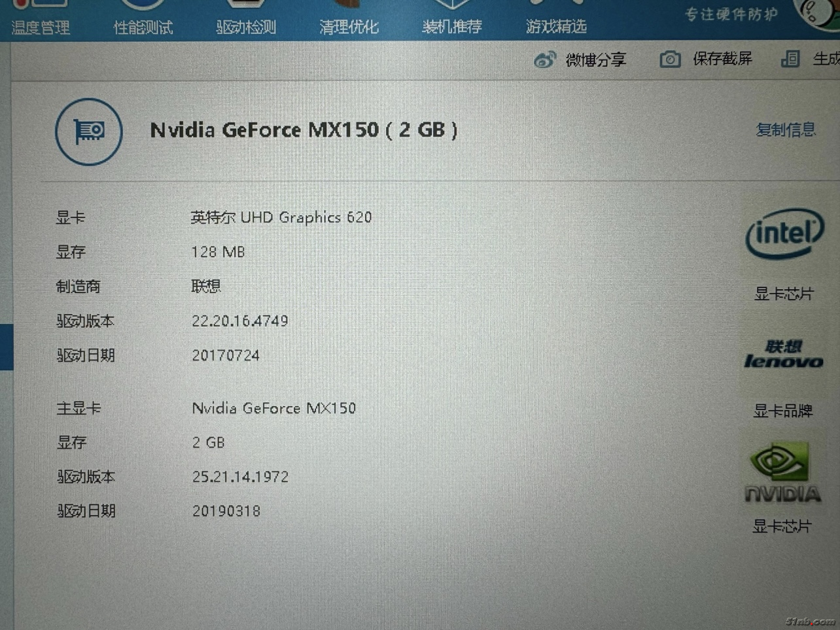Switch to the 性能测试 tab

(143, 27)
